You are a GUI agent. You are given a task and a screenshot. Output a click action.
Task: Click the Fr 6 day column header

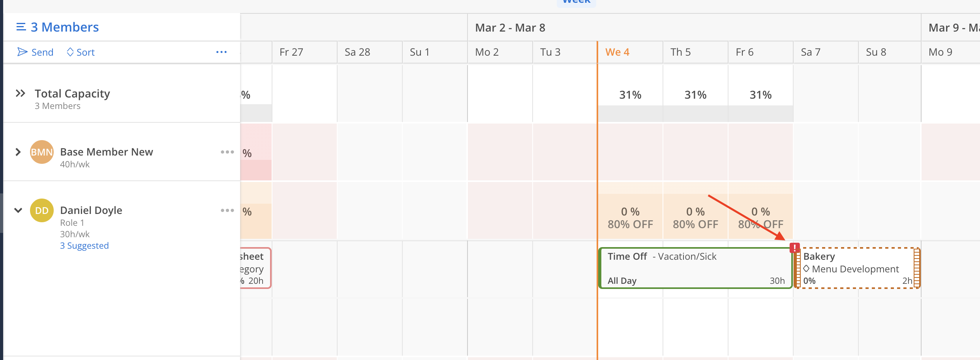coord(744,52)
